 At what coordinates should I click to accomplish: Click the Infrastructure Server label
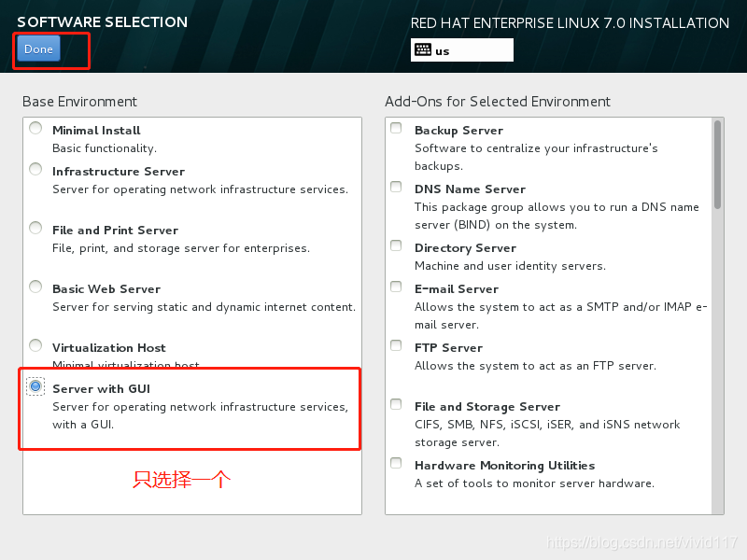[x=119, y=172]
